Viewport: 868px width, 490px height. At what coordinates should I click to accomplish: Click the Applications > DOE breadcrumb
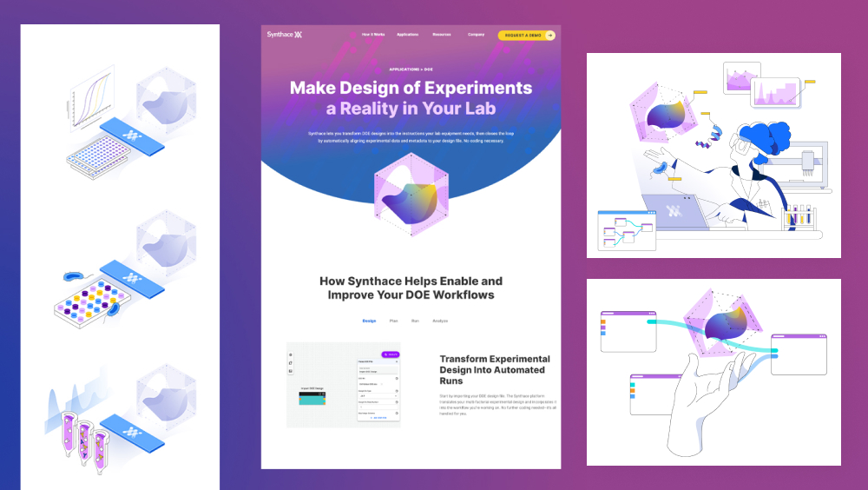click(x=411, y=70)
